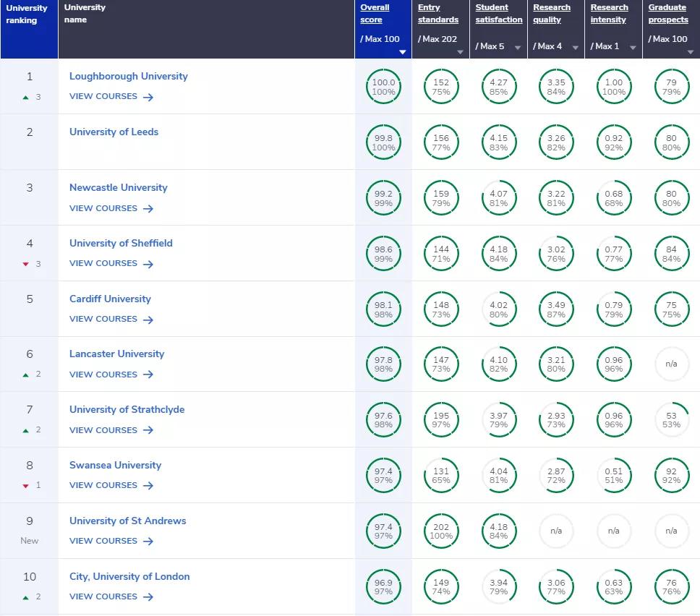
Task: Click arrow icon beside St Andrews View Courses
Action: [148, 542]
